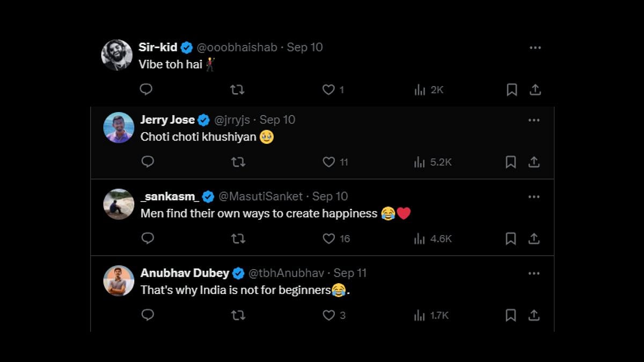The width and height of the screenshot is (644, 362).
Task: Retweet Jerry Jose's tweet
Action: (x=238, y=162)
